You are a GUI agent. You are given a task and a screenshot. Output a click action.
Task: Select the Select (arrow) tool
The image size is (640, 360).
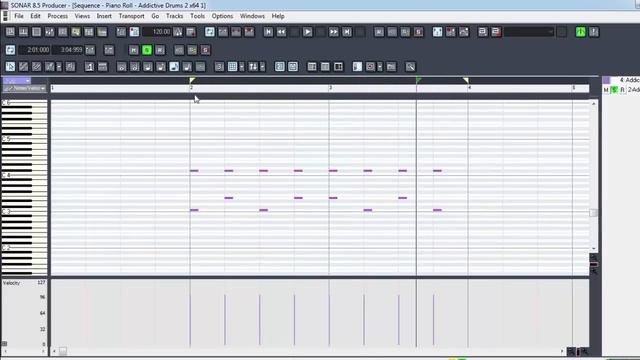[10, 67]
